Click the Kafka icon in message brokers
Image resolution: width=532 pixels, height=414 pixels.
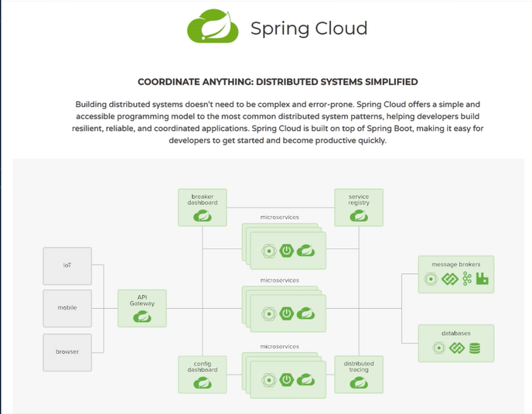click(467, 279)
